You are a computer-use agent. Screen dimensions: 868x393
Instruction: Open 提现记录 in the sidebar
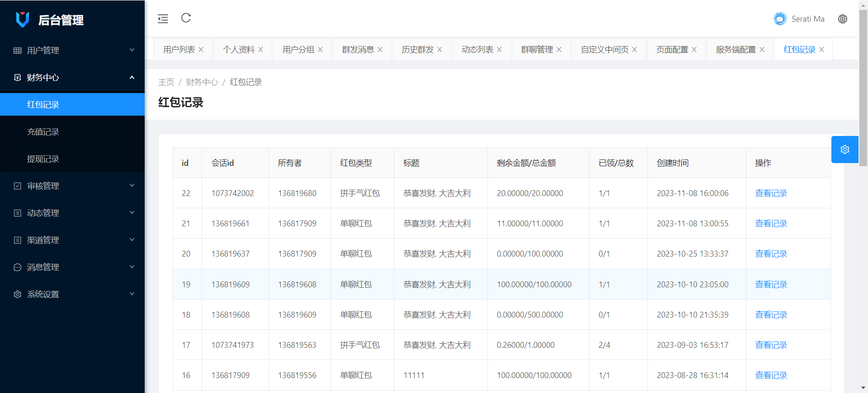click(x=43, y=159)
